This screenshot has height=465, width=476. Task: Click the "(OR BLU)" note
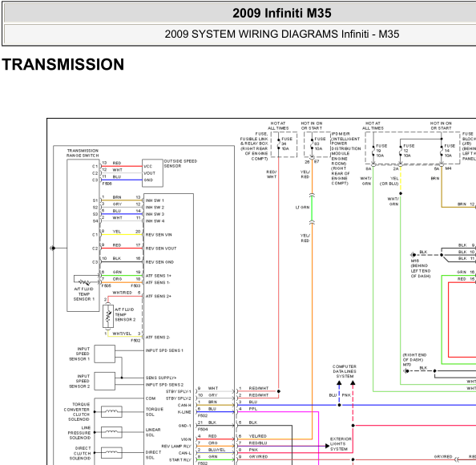tap(389, 184)
